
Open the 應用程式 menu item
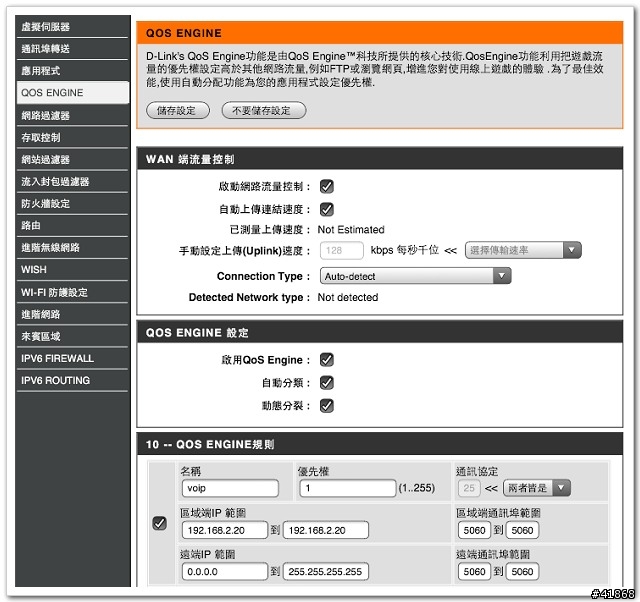(x=72, y=71)
